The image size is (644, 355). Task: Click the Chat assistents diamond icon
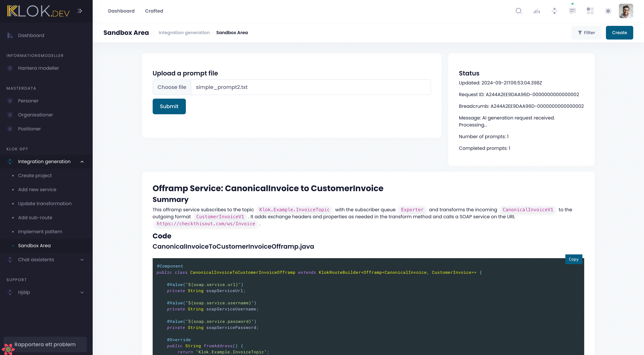[x=10, y=260]
